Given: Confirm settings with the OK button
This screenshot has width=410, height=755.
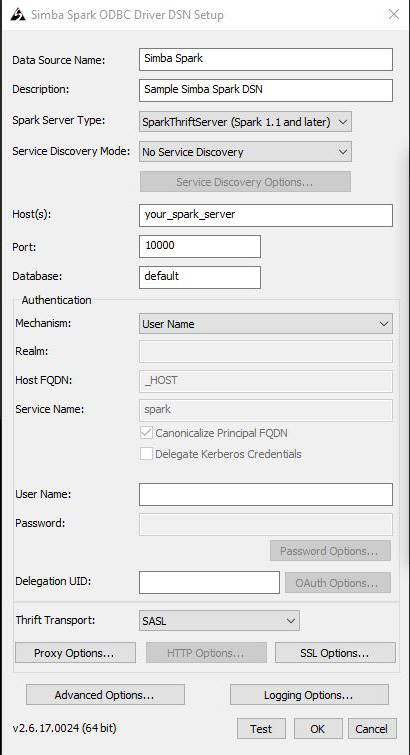Looking at the screenshot, I should [x=318, y=729].
